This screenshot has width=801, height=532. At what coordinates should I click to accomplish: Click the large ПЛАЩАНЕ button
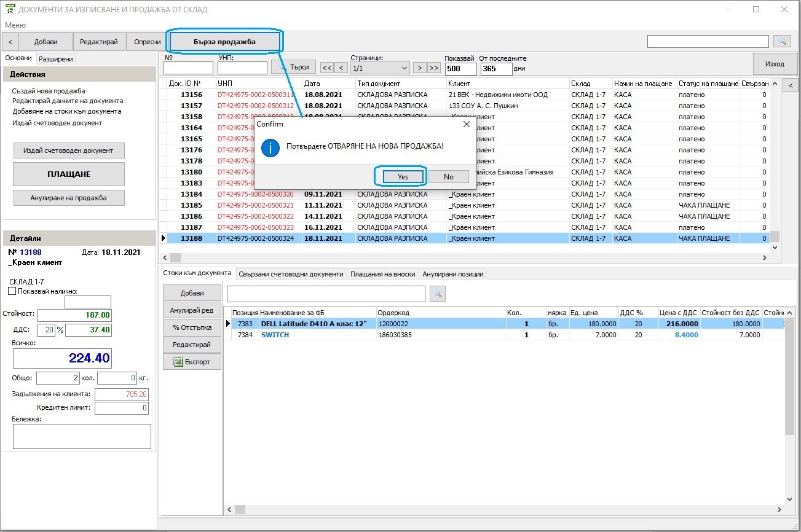pos(69,174)
